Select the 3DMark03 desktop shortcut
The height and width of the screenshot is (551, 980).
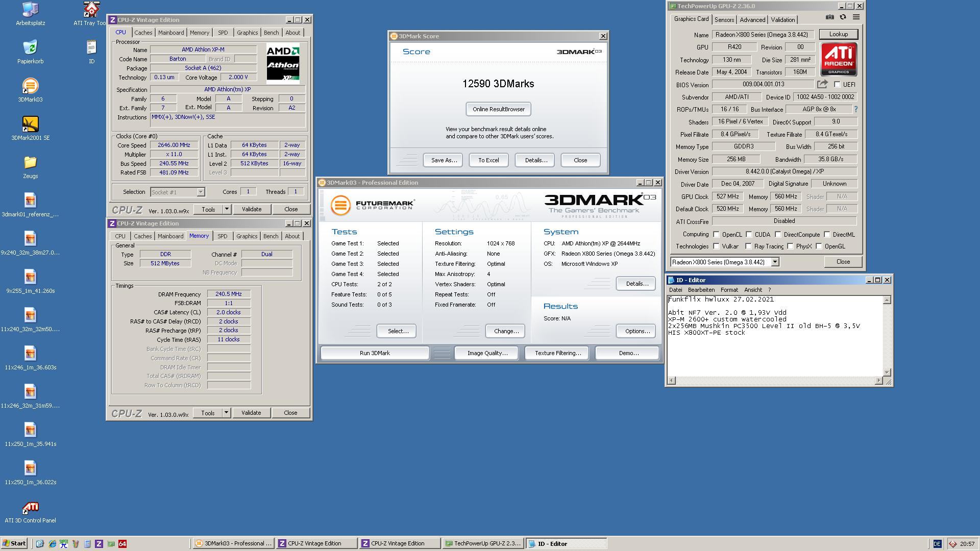[31, 90]
